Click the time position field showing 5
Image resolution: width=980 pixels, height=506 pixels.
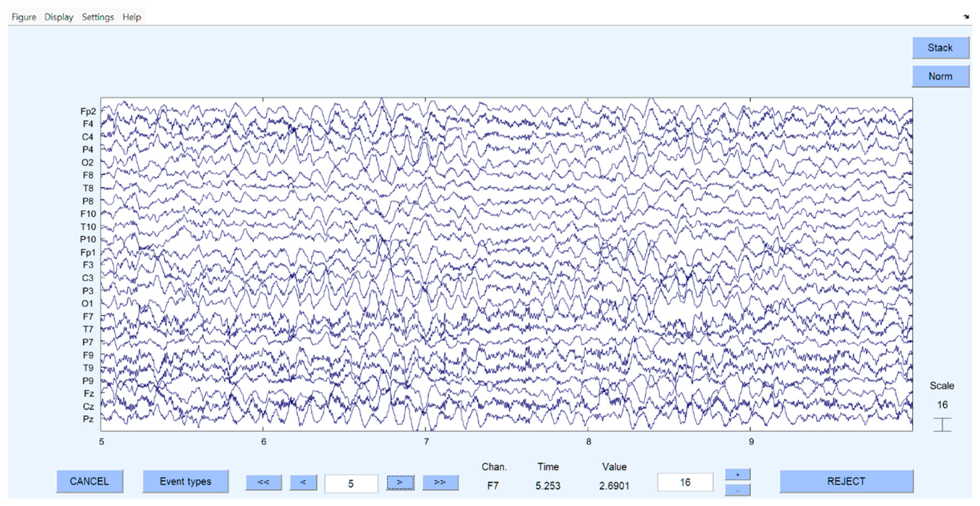pyautogui.click(x=351, y=484)
